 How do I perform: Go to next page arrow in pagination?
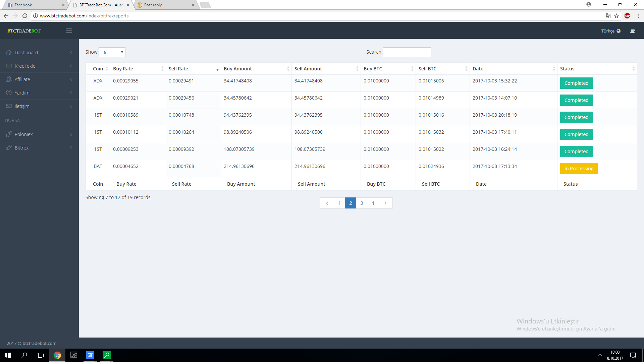pos(385,203)
